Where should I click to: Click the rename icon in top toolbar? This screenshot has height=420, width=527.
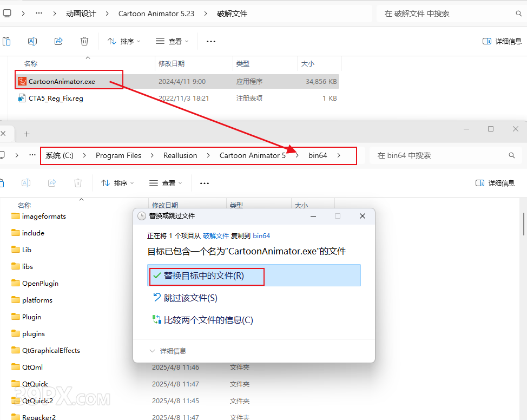[32, 41]
